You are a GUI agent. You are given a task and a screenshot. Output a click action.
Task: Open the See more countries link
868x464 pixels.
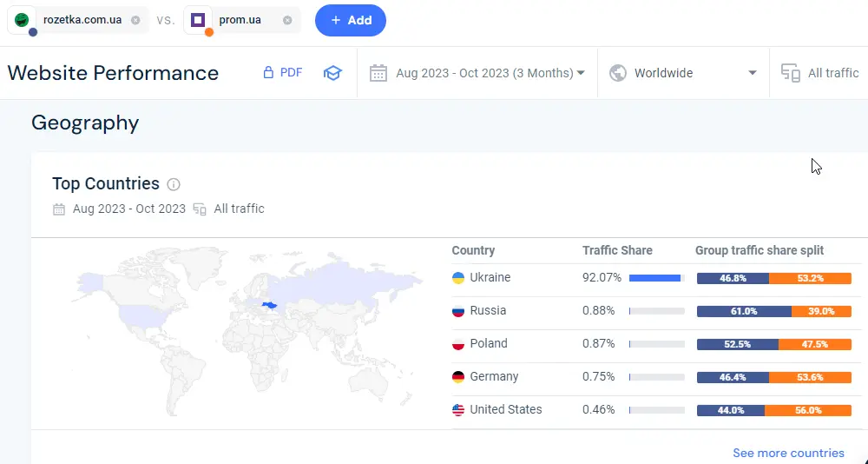(x=788, y=453)
